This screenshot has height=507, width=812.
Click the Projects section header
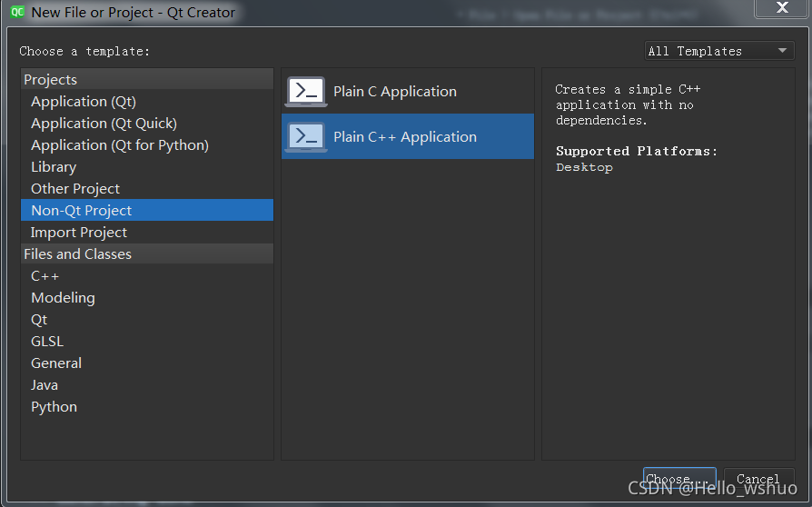coord(147,79)
